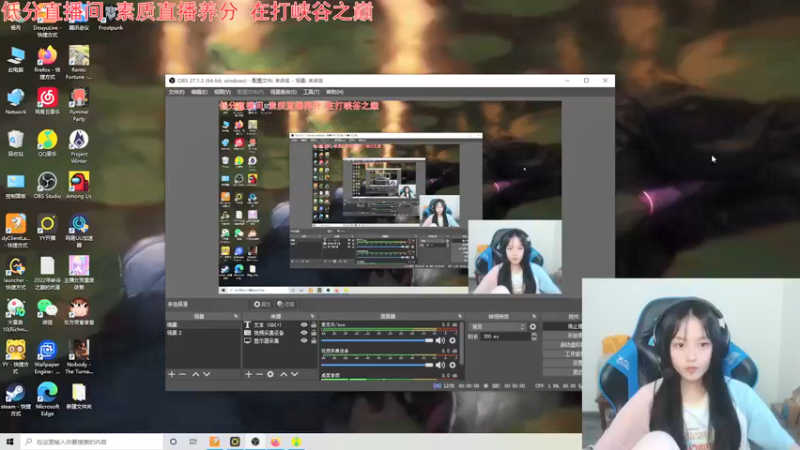Add a new scene with plus icon

coord(171,374)
